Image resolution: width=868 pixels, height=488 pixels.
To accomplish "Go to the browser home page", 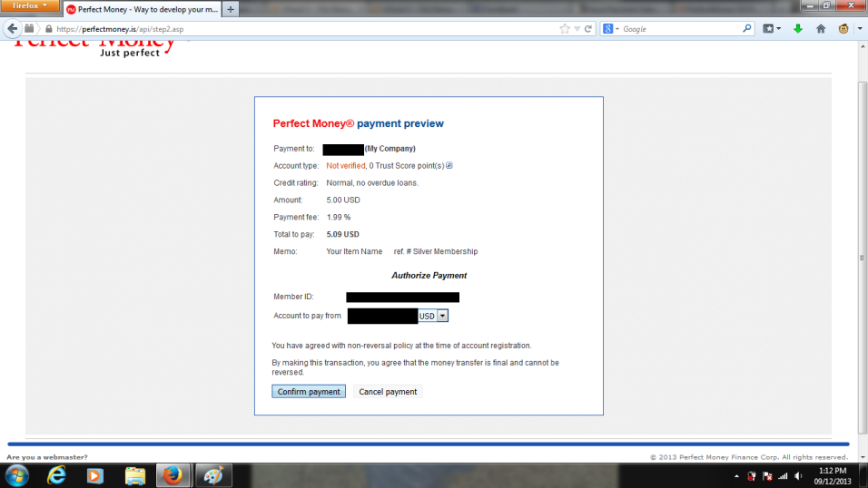I will (821, 29).
